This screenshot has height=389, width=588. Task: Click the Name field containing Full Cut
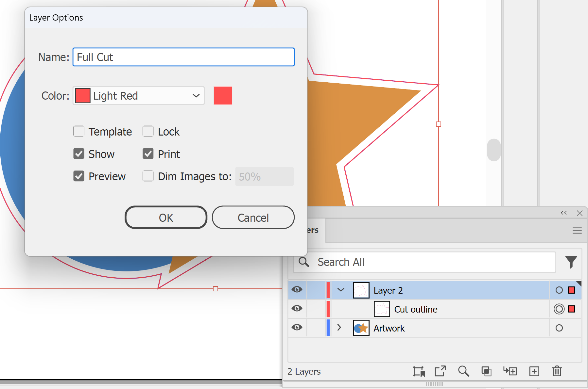coord(183,57)
